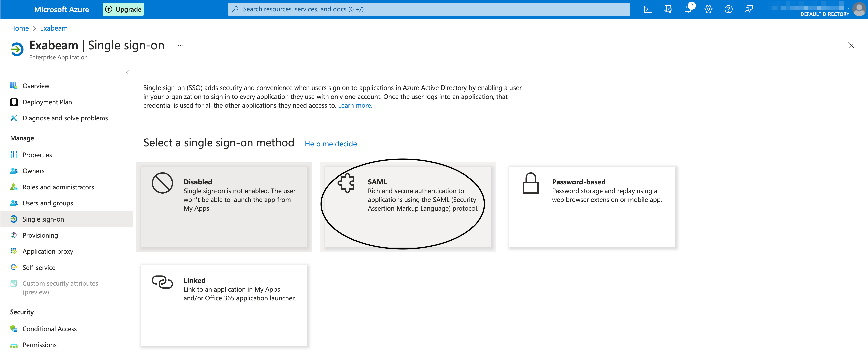Click the Application proxy icon

[14, 251]
